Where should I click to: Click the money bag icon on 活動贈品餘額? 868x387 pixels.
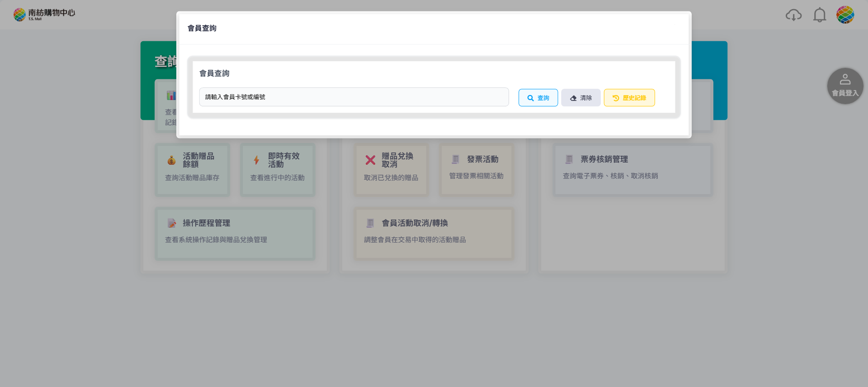tap(171, 160)
